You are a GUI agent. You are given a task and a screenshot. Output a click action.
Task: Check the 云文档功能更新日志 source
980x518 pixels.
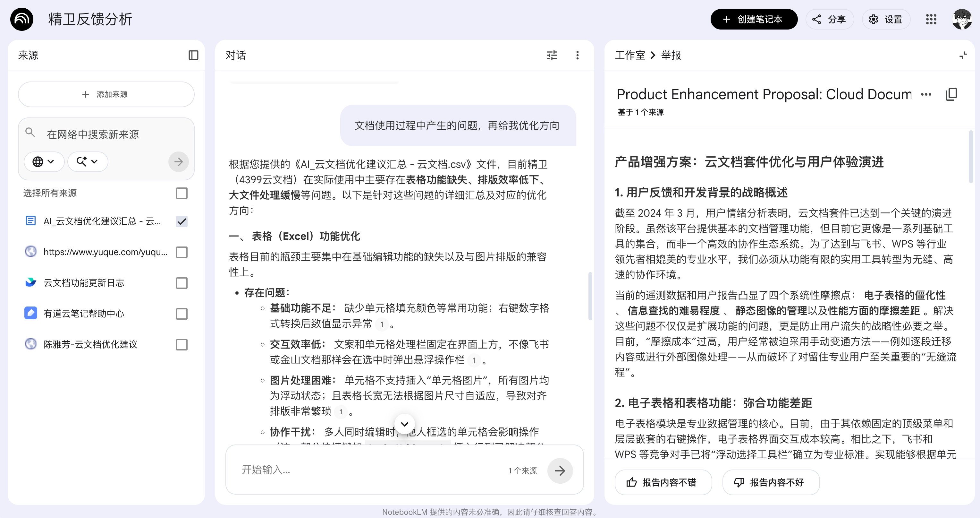(x=182, y=283)
